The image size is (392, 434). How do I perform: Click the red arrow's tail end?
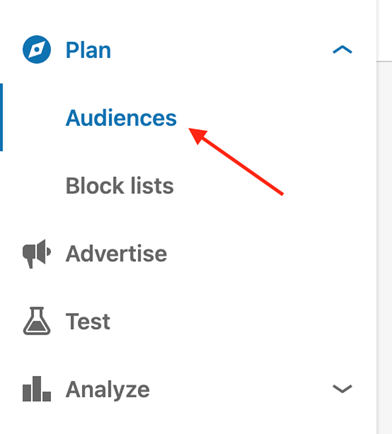pos(281,193)
